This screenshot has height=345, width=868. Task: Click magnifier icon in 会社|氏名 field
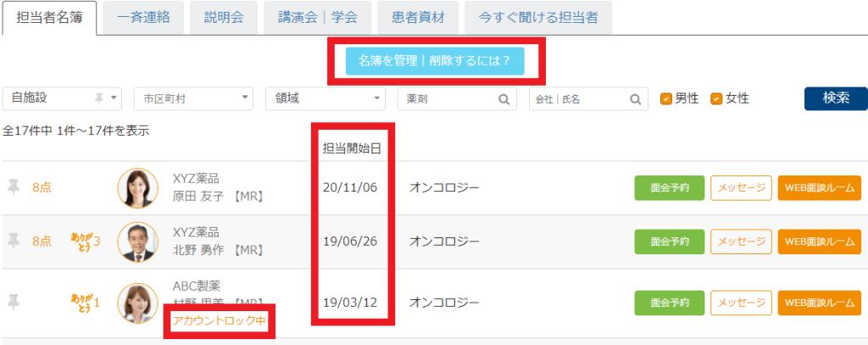(x=635, y=99)
